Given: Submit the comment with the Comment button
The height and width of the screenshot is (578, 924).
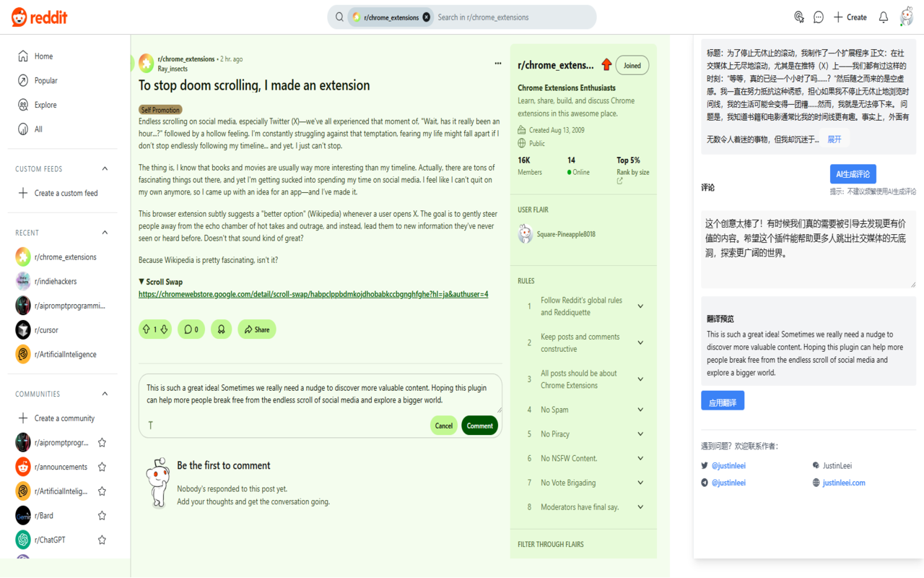Looking at the screenshot, I should point(479,425).
